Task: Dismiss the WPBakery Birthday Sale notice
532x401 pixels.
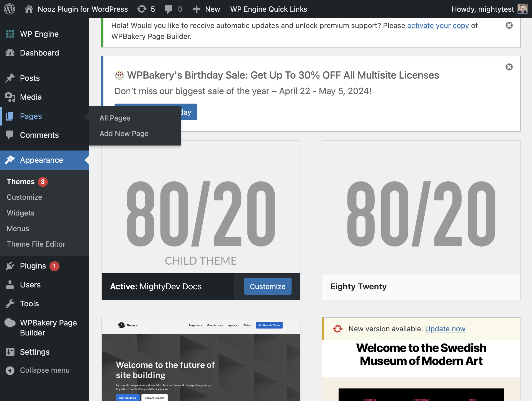Action: [x=509, y=67]
